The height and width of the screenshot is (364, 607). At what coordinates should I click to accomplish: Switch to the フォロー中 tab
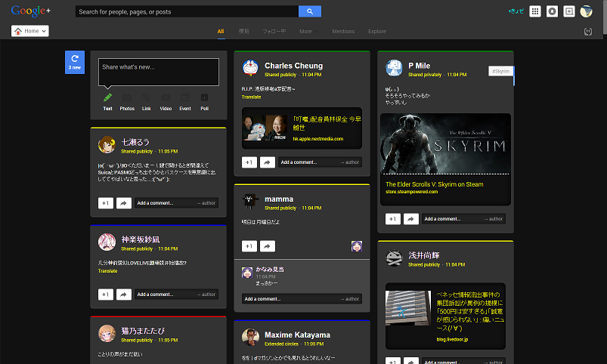[x=274, y=31]
